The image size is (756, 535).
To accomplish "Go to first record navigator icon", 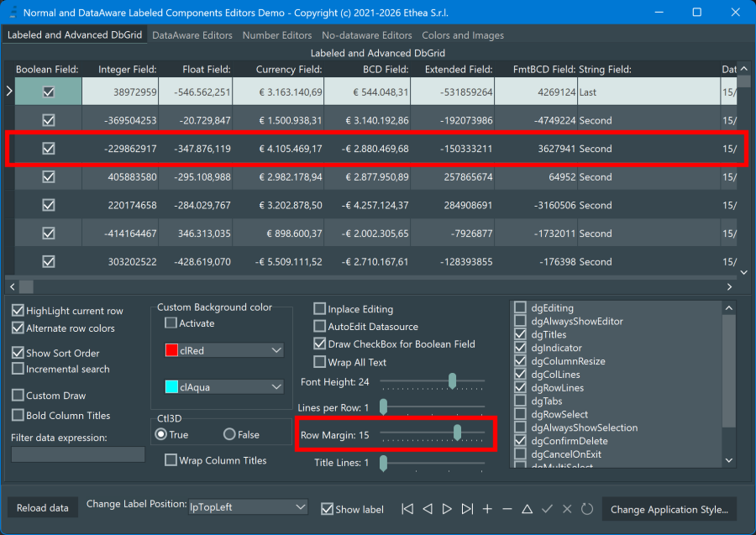I will pos(407,509).
